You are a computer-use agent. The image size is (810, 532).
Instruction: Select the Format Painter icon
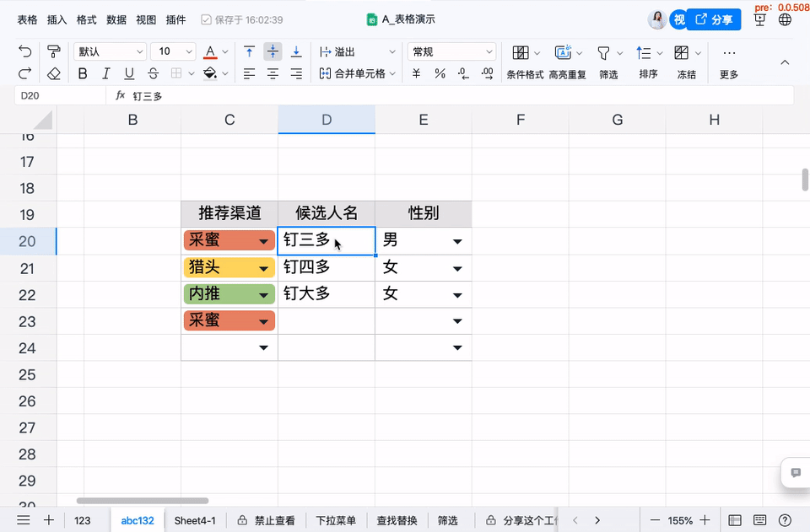point(54,51)
